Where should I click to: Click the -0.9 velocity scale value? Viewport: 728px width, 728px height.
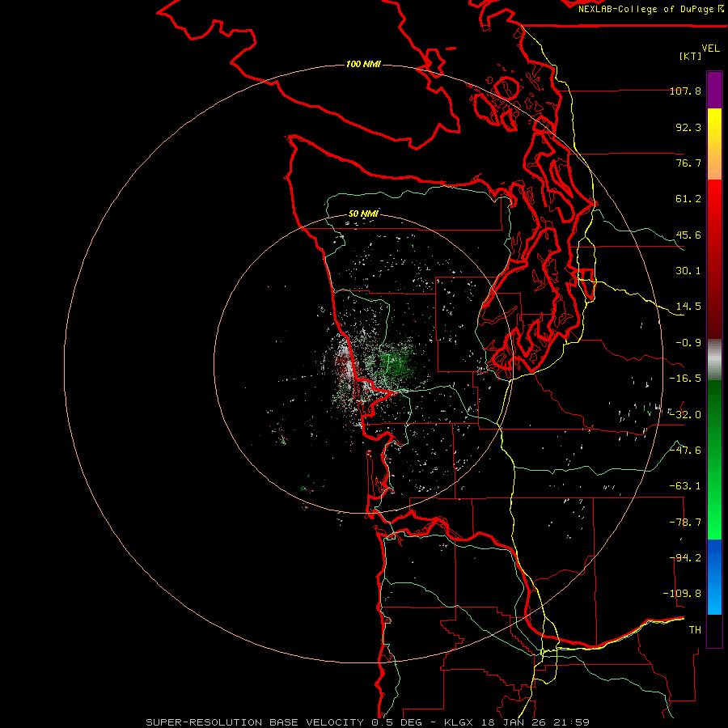click(x=688, y=343)
